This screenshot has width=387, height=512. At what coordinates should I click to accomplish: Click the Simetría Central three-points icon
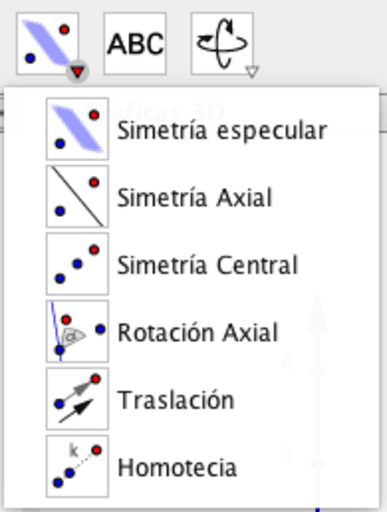[x=77, y=264]
